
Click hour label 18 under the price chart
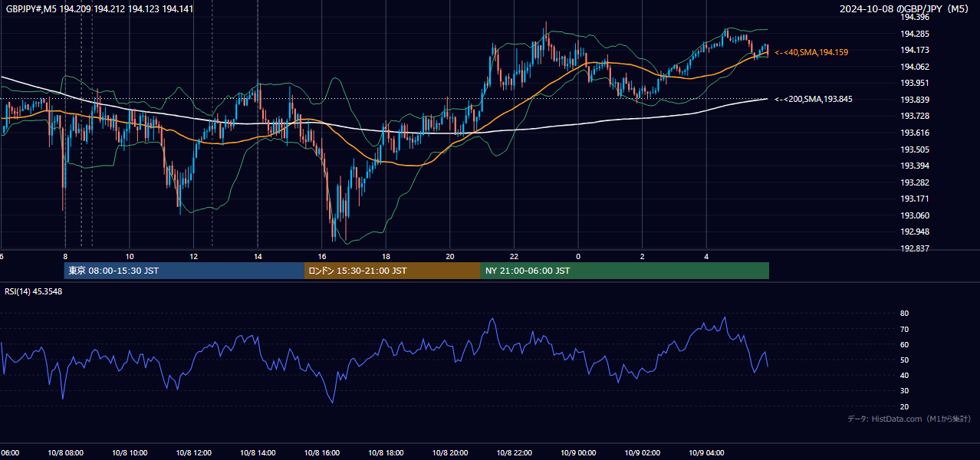click(386, 257)
